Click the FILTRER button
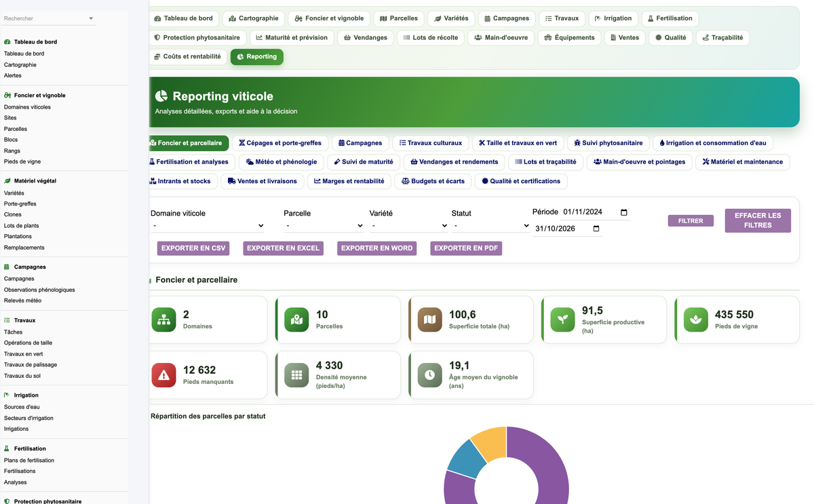The image size is (814, 504). (691, 220)
